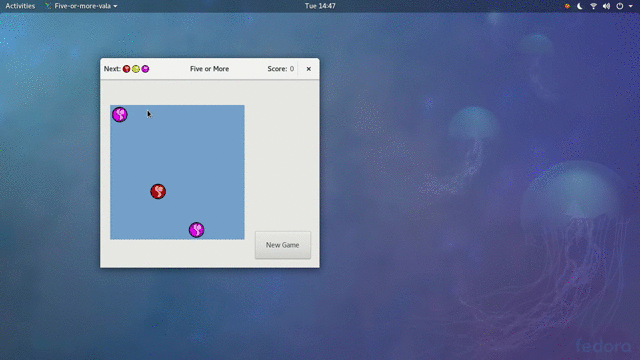Select the magenta ball in the board's top-left corner
This screenshot has width=640, height=360.
120,114
